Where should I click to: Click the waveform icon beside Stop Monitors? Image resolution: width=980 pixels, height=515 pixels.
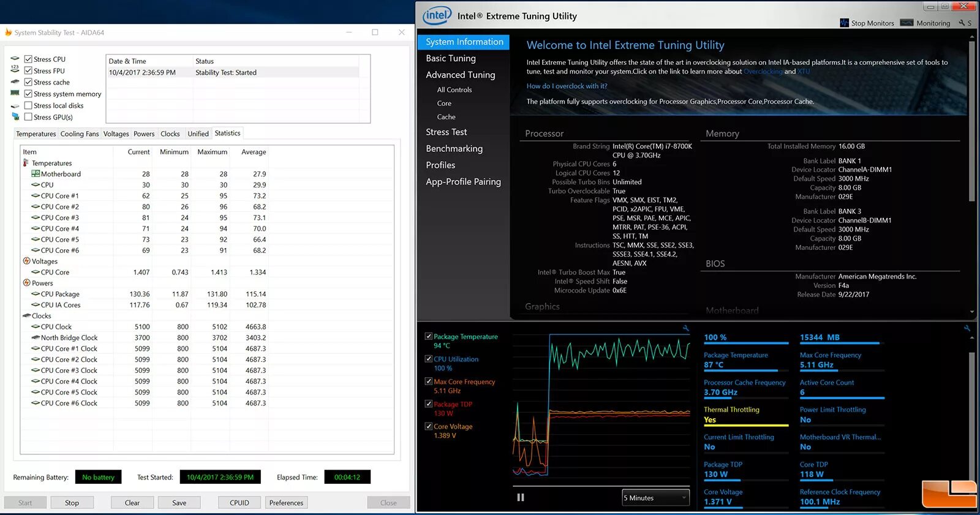click(845, 23)
